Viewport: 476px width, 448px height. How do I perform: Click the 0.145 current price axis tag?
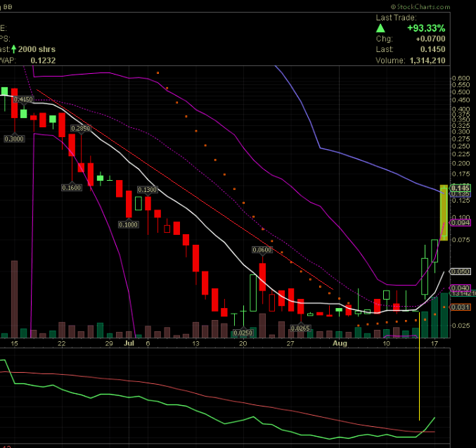[x=460, y=188]
